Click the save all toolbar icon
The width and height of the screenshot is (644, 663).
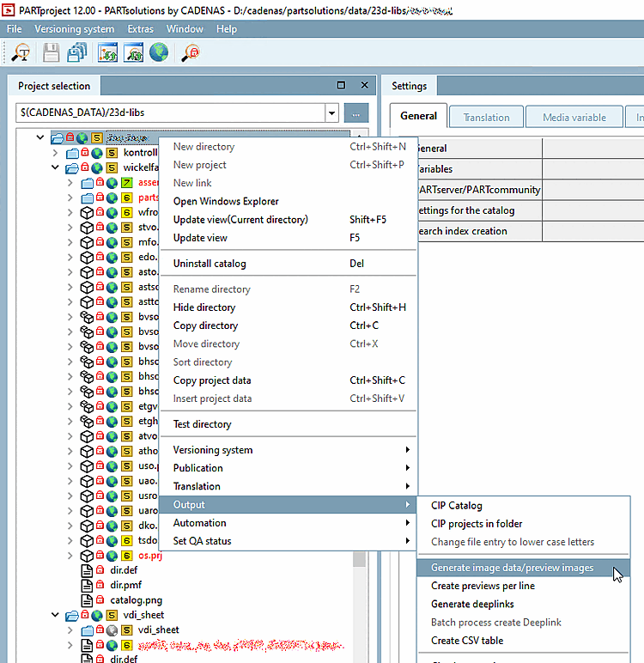[x=76, y=52]
